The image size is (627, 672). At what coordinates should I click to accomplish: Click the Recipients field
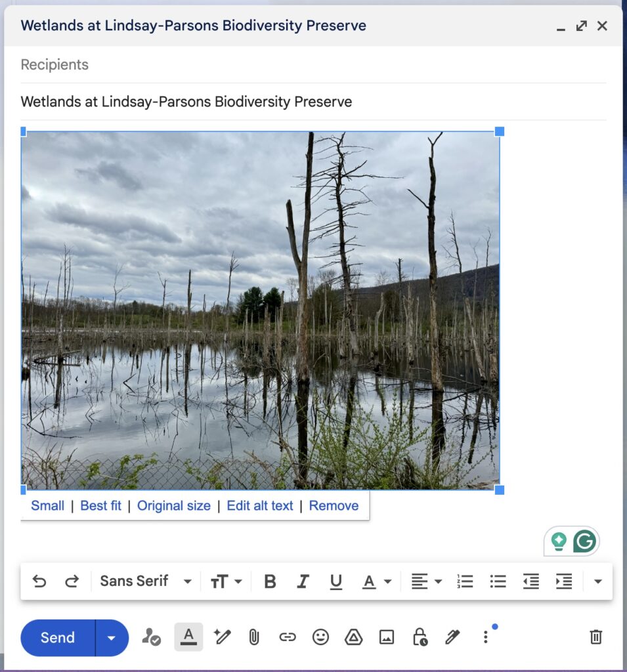coord(313,65)
